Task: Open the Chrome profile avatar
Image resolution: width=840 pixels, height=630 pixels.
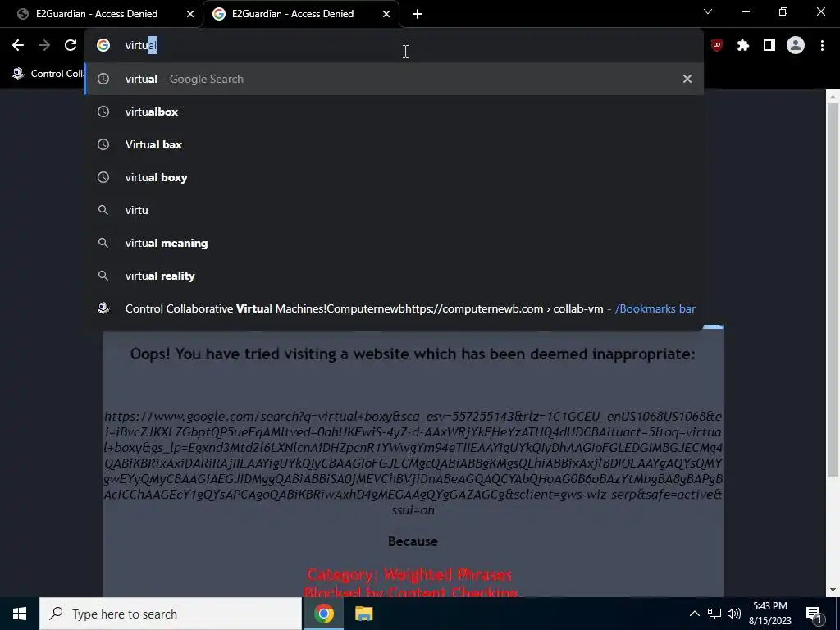Action: [x=796, y=46]
